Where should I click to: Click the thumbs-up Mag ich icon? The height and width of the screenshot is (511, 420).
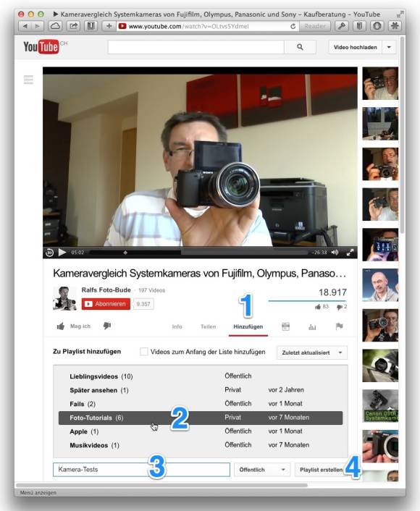(61, 326)
